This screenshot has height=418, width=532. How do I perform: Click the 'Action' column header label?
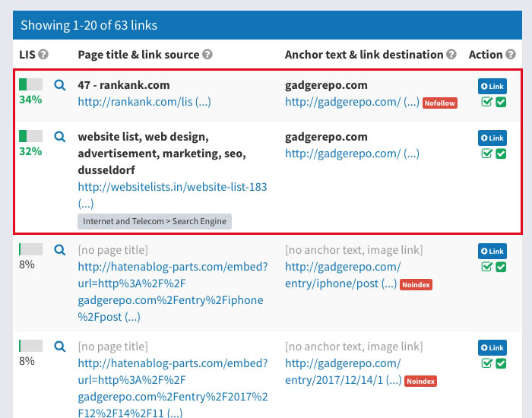pos(486,54)
